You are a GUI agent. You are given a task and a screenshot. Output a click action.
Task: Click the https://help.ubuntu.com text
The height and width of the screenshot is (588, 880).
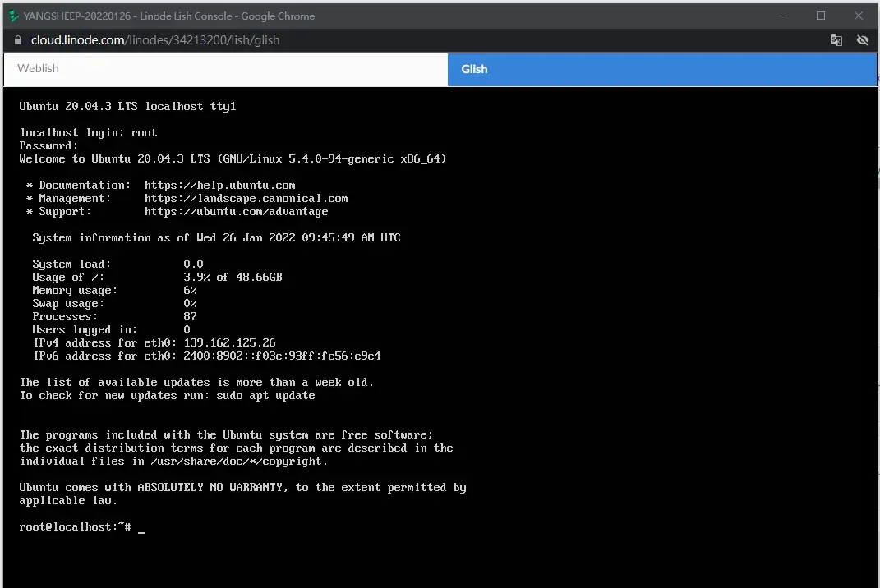pos(219,185)
